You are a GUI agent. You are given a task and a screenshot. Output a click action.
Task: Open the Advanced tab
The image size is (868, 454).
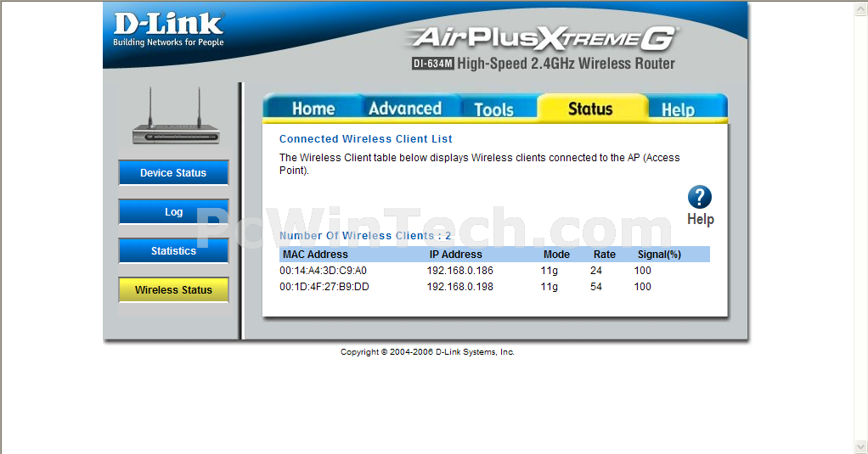pos(405,109)
